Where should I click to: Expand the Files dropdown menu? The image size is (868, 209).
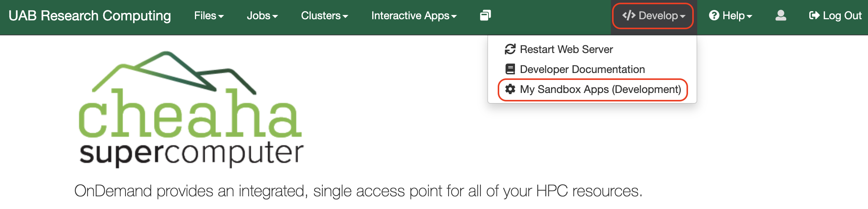click(209, 16)
